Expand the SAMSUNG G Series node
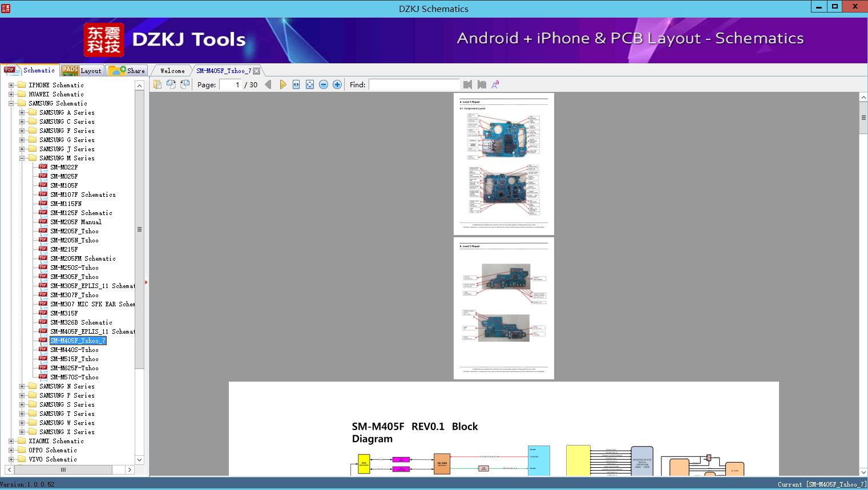Viewport: 868px width, 490px height. click(x=22, y=140)
